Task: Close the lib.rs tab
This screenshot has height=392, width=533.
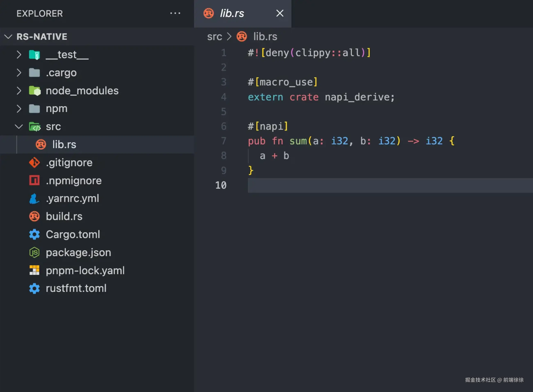Action: point(280,13)
